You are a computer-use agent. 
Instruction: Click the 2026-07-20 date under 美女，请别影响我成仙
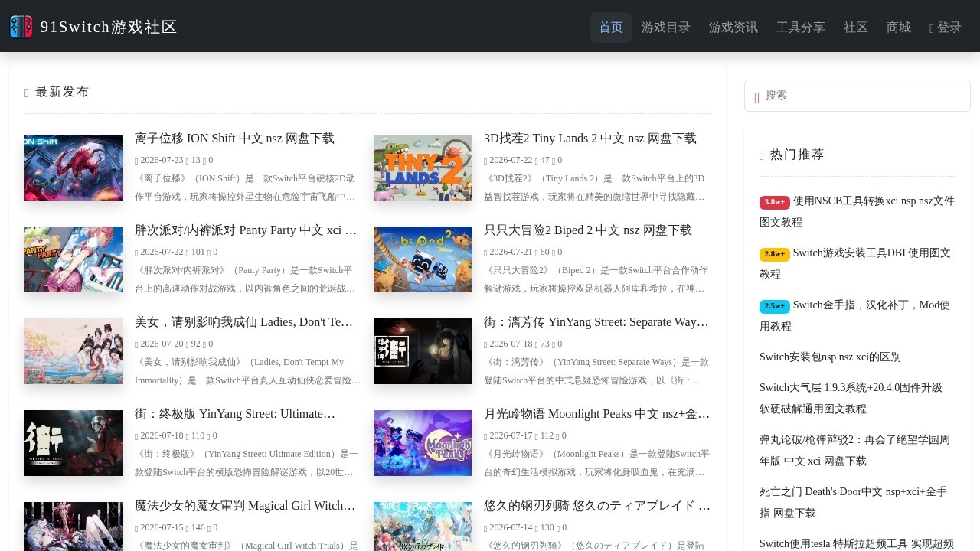[162, 344]
